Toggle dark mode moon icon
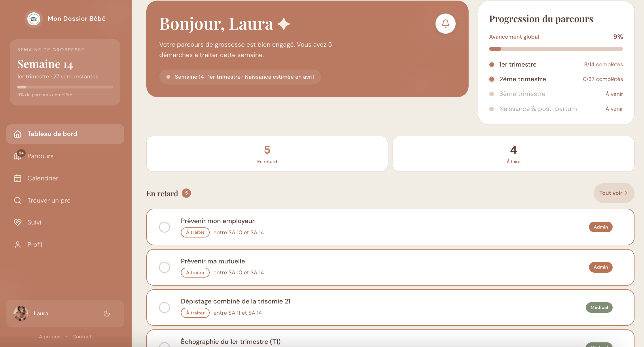The image size is (644, 347). tap(107, 314)
